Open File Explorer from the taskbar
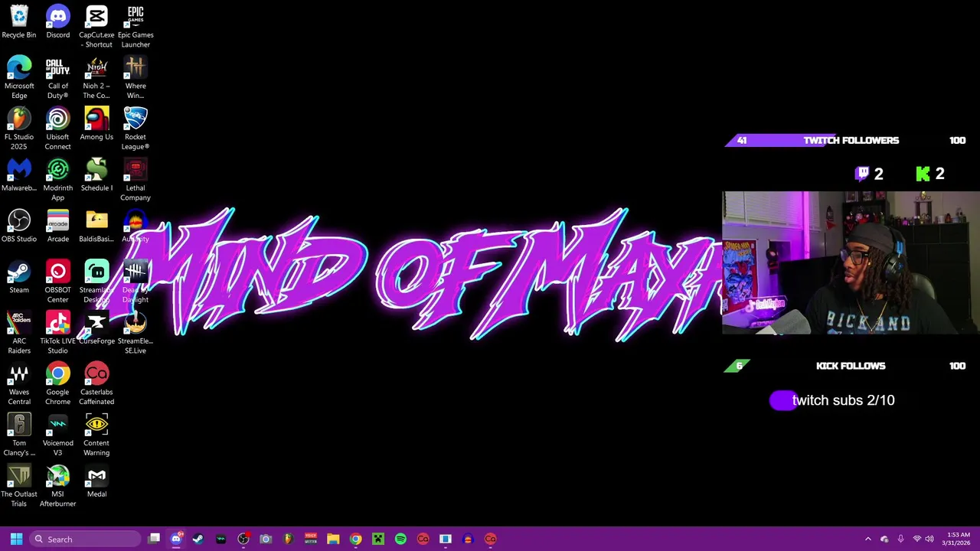The image size is (980, 551). point(333,539)
